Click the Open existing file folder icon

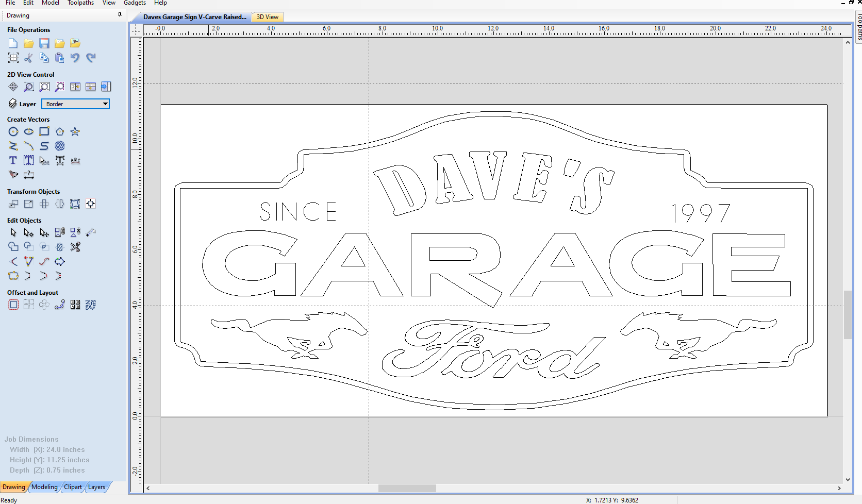pos(29,43)
